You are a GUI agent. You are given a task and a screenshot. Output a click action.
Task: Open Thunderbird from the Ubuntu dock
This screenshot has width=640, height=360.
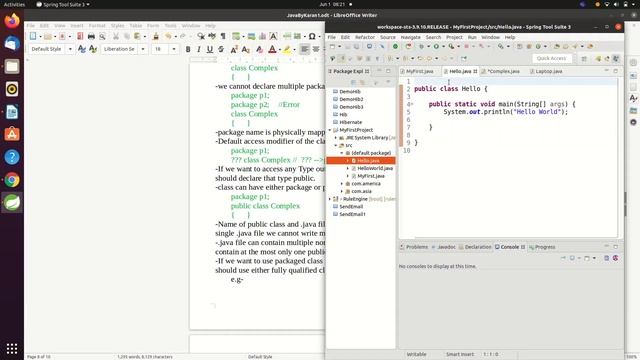[12, 43]
